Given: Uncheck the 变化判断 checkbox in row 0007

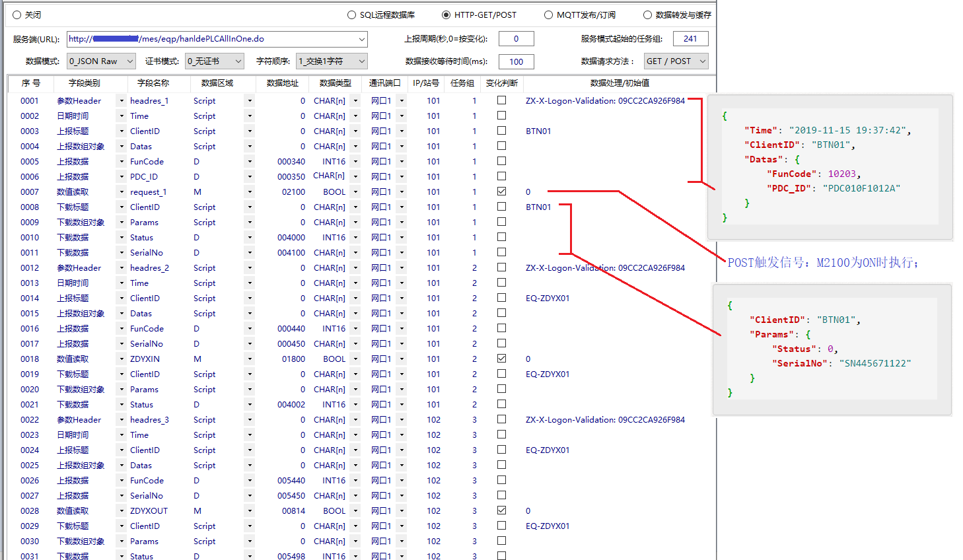Looking at the screenshot, I should pyautogui.click(x=502, y=192).
